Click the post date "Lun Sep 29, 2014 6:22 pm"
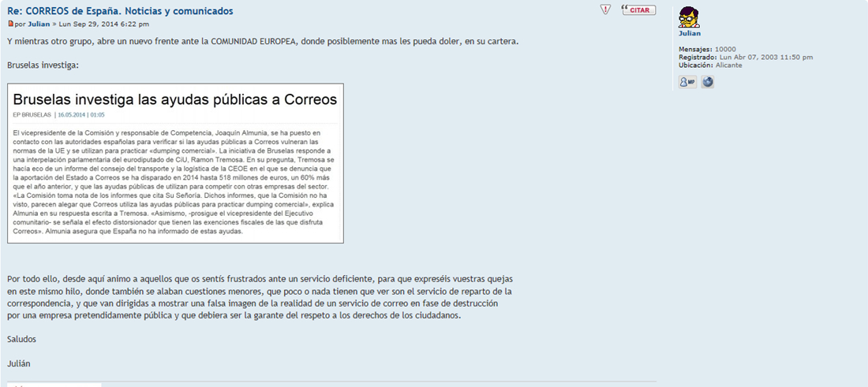The width and height of the screenshot is (868, 387). pos(103,24)
